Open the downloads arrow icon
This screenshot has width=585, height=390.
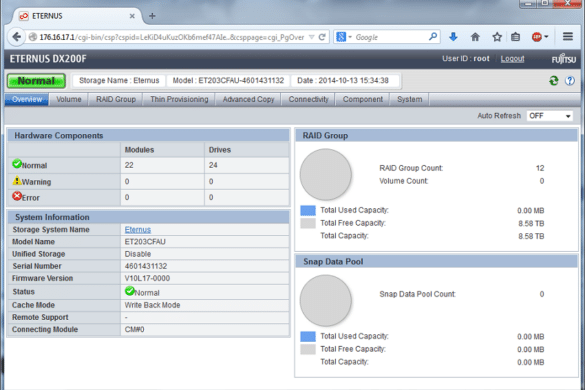point(453,37)
